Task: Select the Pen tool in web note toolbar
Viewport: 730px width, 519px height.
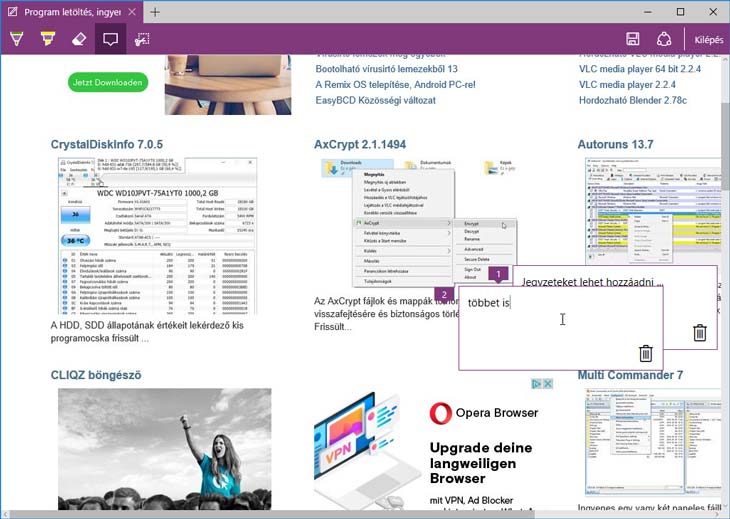Action: pyautogui.click(x=17, y=39)
